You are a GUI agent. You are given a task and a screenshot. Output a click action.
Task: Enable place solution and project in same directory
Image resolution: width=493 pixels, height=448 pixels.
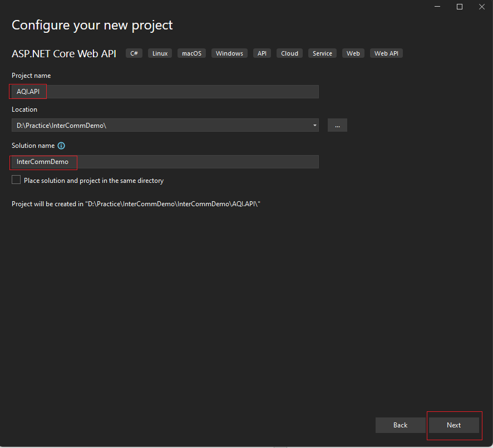pyautogui.click(x=16, y=180)
